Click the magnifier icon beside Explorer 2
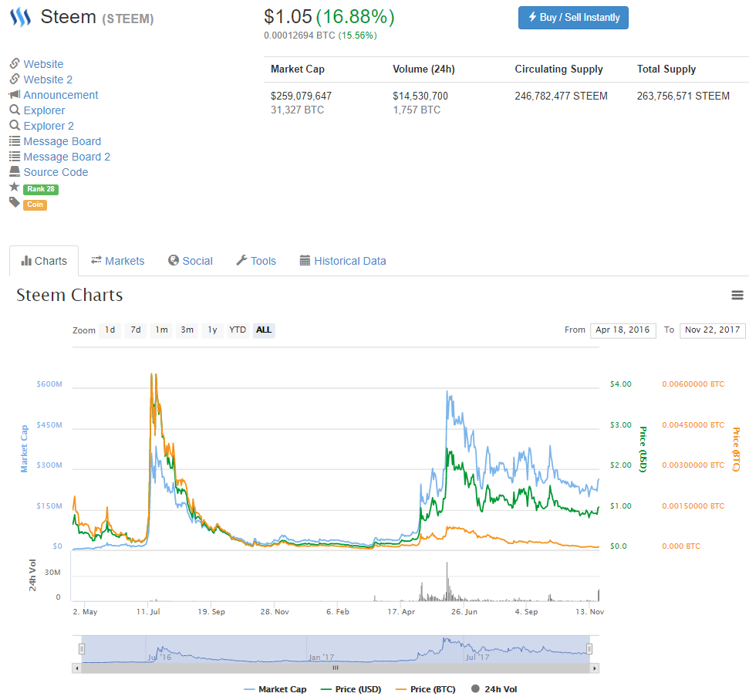The width and height of the screenshot is (749, 700). 15,125
